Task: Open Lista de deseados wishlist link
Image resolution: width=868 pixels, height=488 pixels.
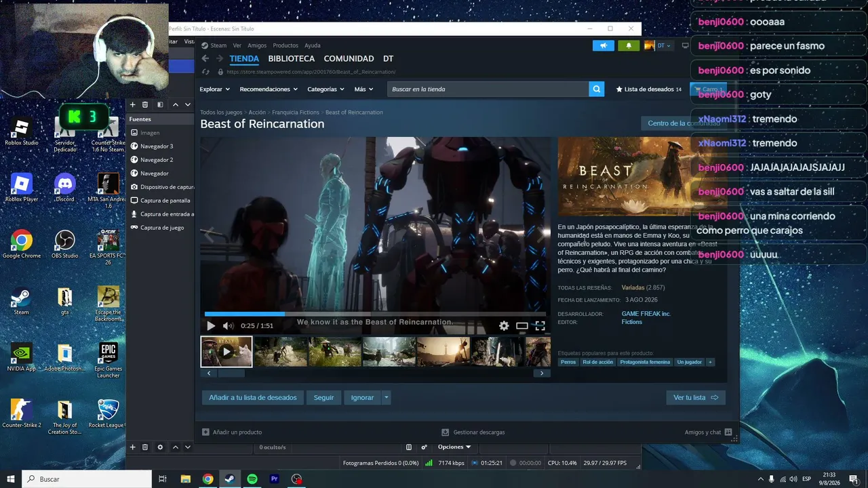Action: tap(649, 89)
